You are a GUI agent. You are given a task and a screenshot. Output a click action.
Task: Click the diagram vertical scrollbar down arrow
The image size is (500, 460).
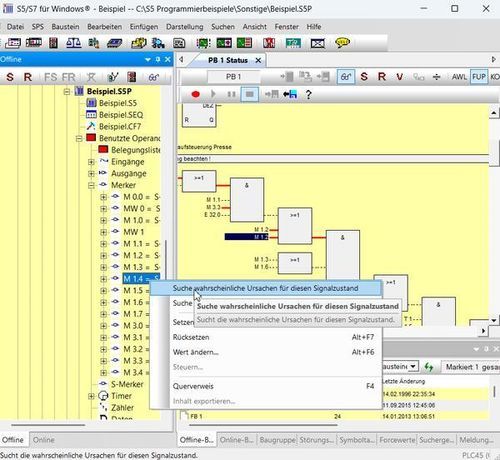(x=494, y=321)
